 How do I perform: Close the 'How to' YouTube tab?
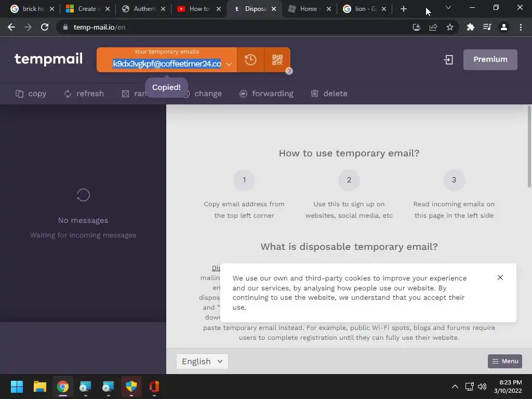coord(219,9)
